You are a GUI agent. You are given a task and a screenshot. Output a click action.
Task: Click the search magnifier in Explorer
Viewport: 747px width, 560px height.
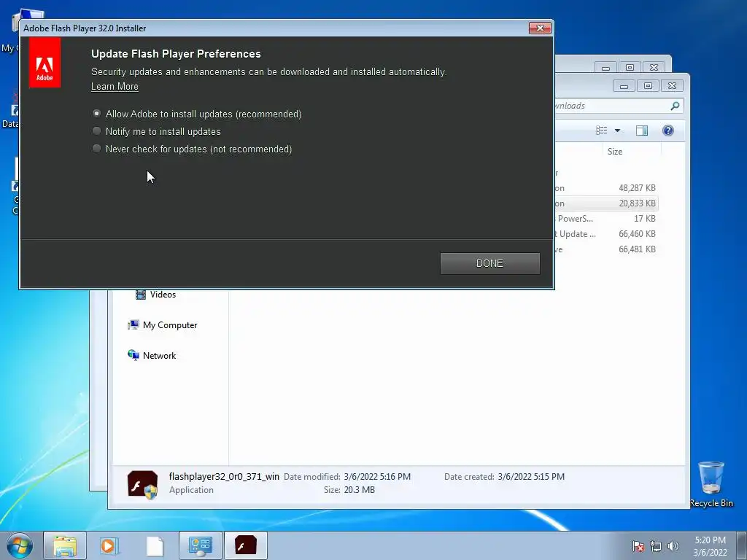pyautogui.click(x=675, y=106)
